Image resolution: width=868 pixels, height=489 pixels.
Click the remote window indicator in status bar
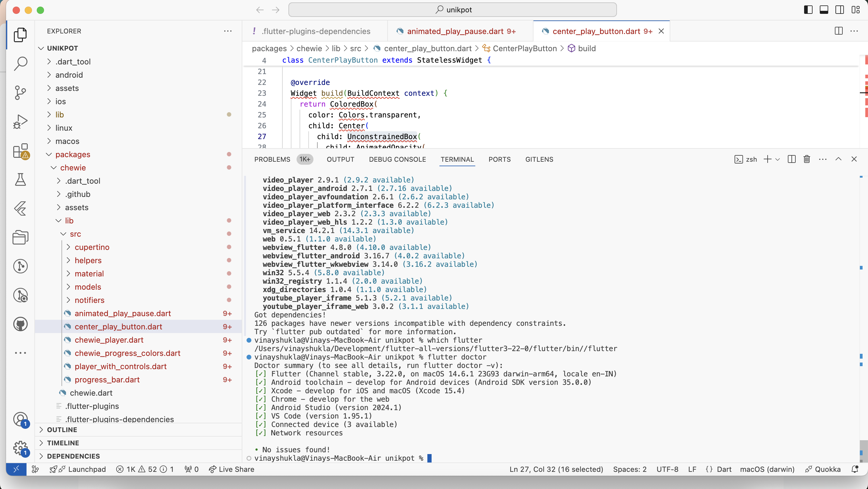pos(16,469)
